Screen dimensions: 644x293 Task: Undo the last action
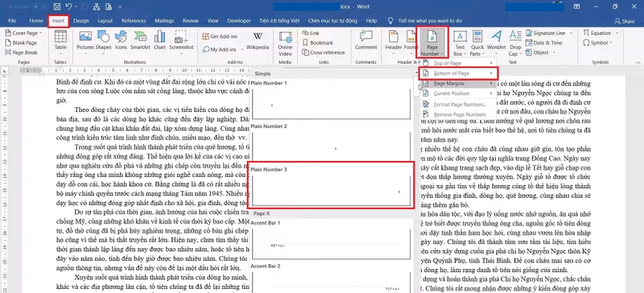coord(68,7)
